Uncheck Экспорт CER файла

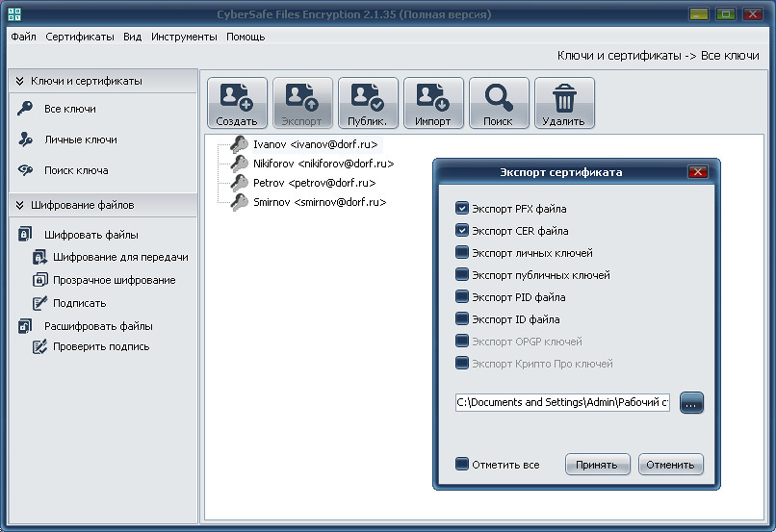point(462,230)
